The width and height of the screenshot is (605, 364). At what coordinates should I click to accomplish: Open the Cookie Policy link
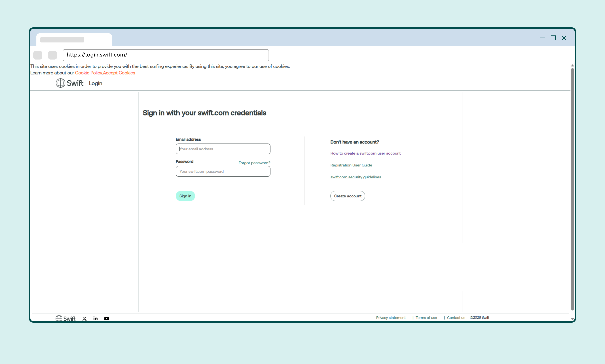point(88,73)
